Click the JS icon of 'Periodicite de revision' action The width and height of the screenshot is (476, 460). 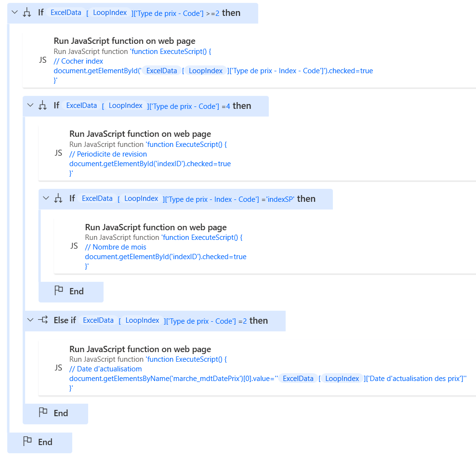pos(58,153)
